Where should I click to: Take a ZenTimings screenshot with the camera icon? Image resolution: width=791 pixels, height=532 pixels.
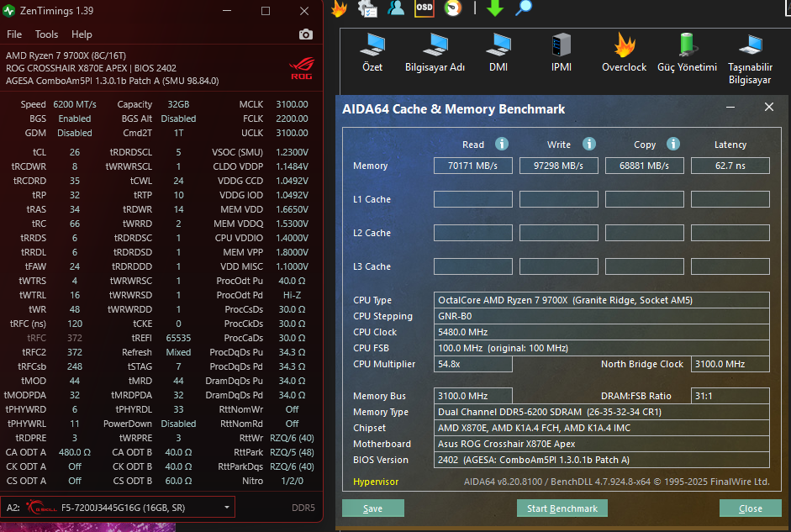(x=306, y=34)
